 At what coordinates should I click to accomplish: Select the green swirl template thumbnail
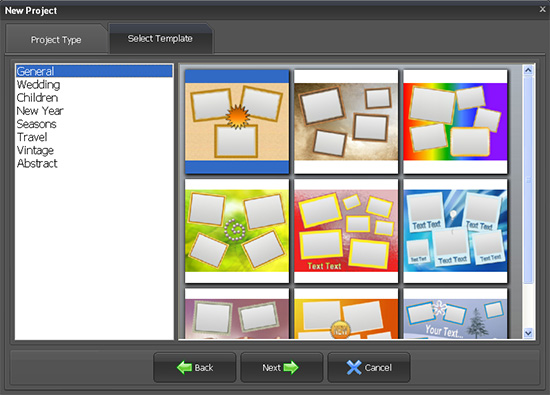click(x=237, y=231)
